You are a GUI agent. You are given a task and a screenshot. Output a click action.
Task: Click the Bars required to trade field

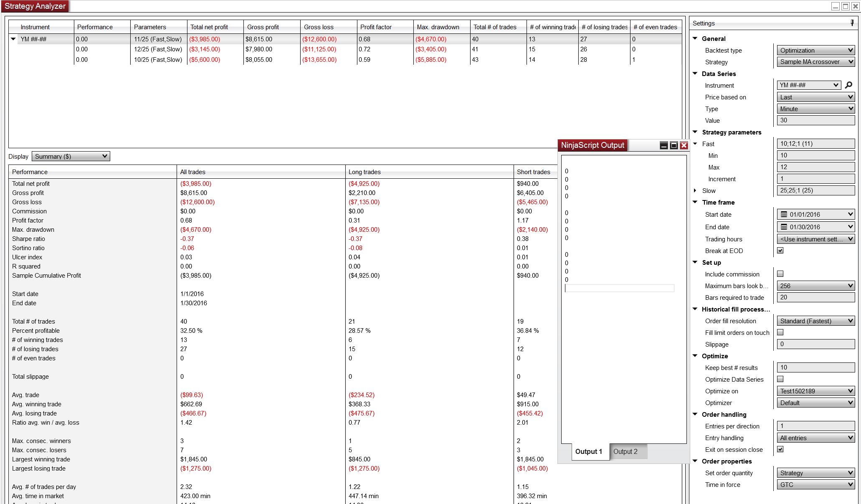click(815, 297)
